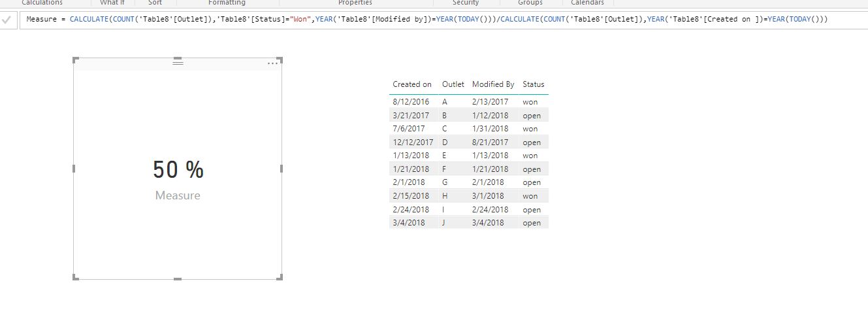Select the 1/21/2018 Created on cell
Image resolution: width=868 pixels, height=317 pixels.
411,169
